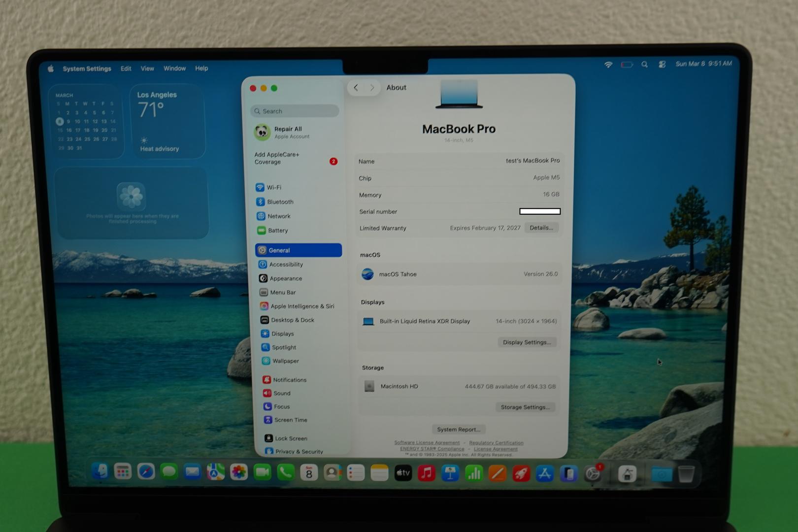Screen dimensions: 798x532
Task: Launch Safari from the Dock
Action: click(x=146, y=472)
